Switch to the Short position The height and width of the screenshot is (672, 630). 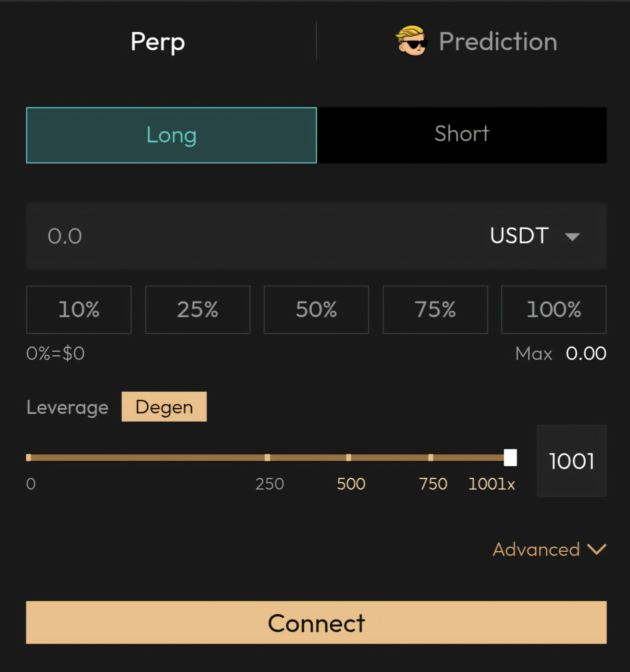point(461,135)
